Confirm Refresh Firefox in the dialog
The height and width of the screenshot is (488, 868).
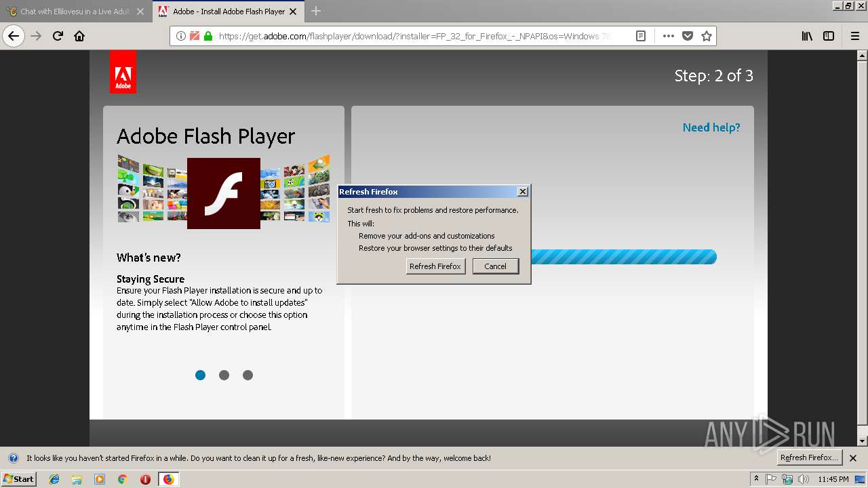tap(435, 266)
